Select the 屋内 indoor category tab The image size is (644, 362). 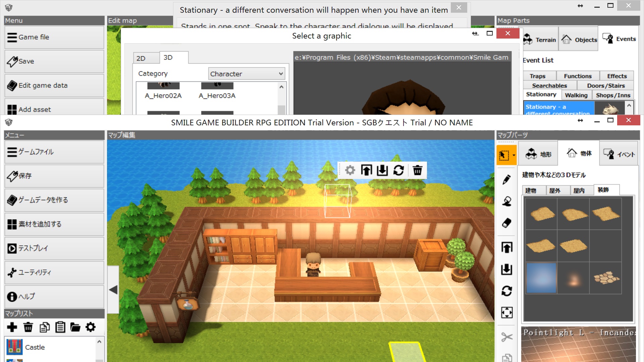582,190
